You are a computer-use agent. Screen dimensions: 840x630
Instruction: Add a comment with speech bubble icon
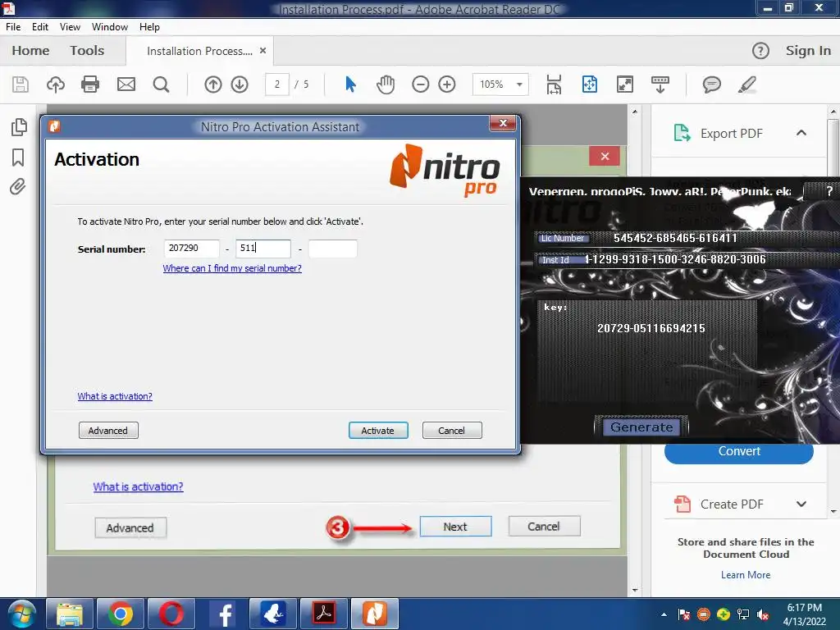point(711,84)
